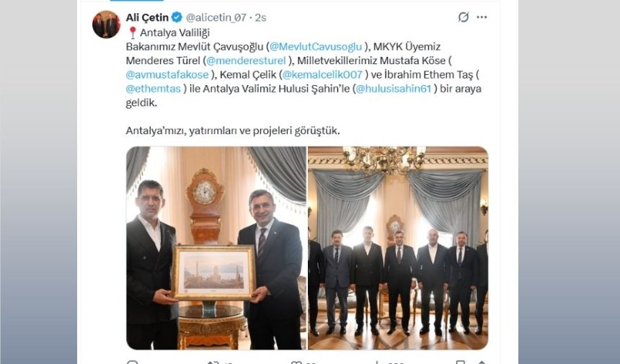This screenshot has height=364, width=620.
Task: Open the @kemalcelik007 mention
Action: (322, 75)
